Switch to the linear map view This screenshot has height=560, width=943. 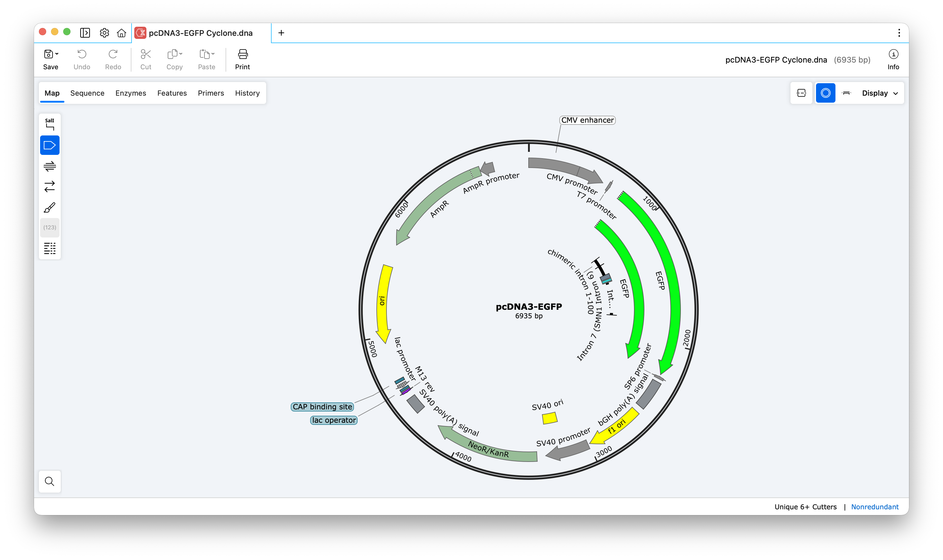(846, 93)
